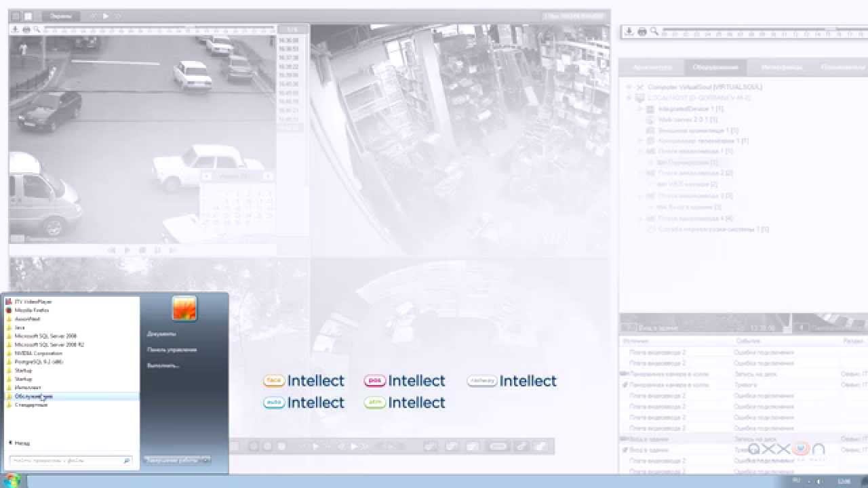Open the Экраны tab in the monitor header
Viewport: 868px width, 488px height.
(60, 16)
